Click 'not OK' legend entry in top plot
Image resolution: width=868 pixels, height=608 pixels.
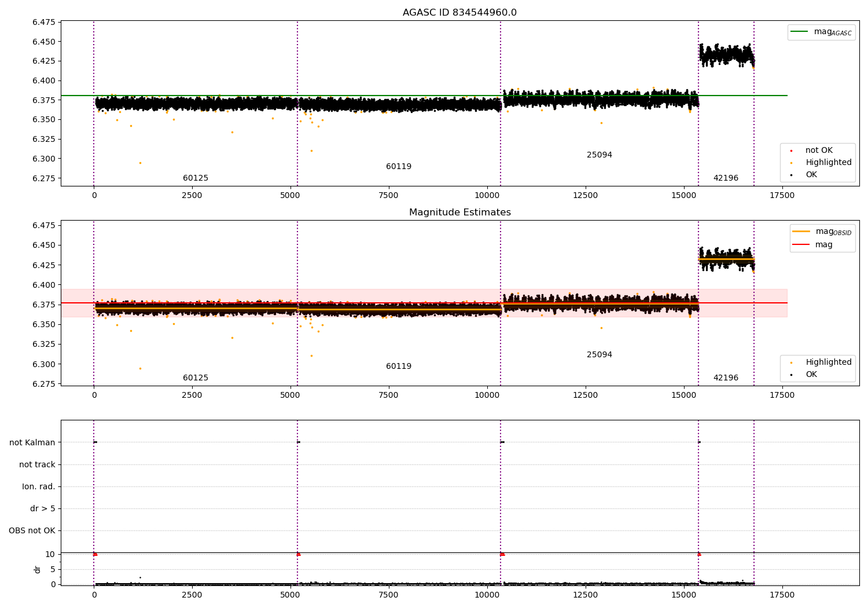tap(812, 151)
